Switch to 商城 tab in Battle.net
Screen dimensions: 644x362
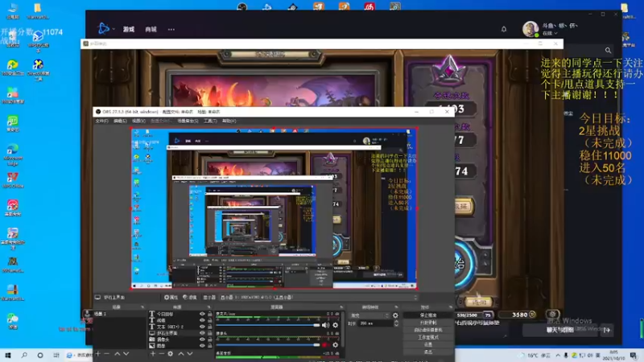tap(151, 29)
